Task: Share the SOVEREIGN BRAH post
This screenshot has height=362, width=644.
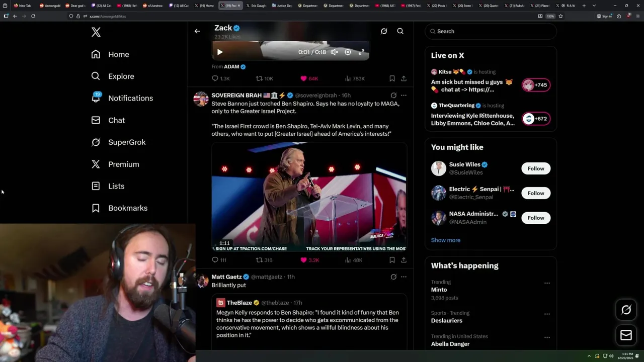Action: coord(404,260)
